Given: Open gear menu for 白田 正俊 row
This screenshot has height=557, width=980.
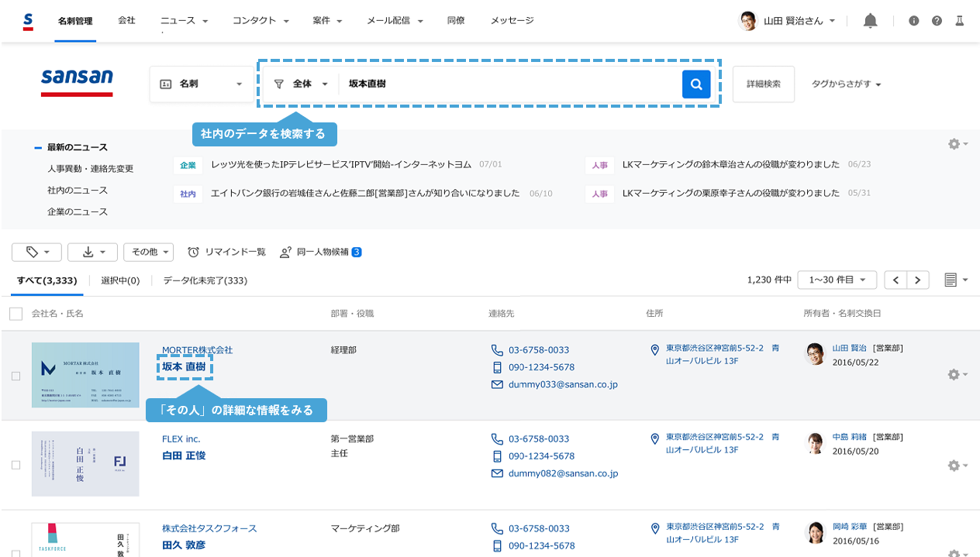Looking at the screenshot, I should (x=958, y=466).
